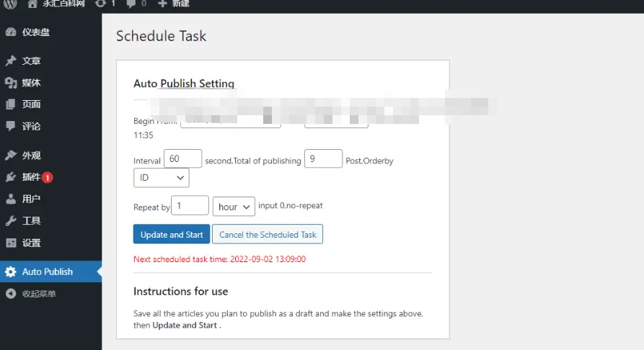Click the plus icon for 新建
This screenshot has height=350, width=644.
pyautogui.click(x=162, y=4)
